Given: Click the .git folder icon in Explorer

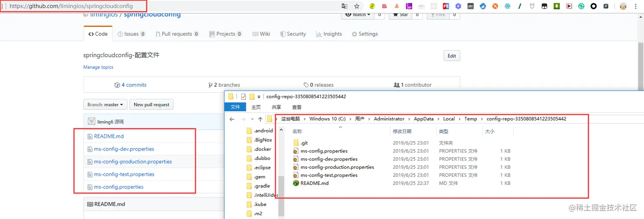Looking at the screenshot, I should point(296,143).
